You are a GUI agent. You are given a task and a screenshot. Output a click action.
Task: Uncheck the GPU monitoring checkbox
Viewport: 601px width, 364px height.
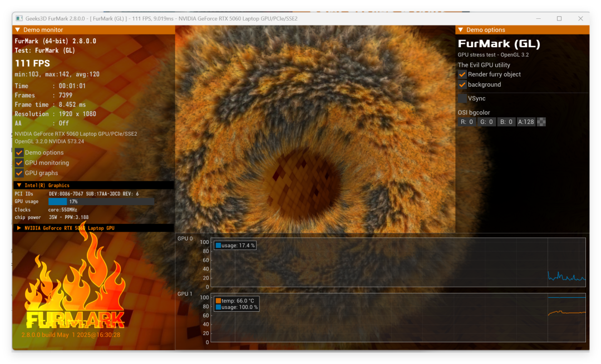tap(19, 163)
